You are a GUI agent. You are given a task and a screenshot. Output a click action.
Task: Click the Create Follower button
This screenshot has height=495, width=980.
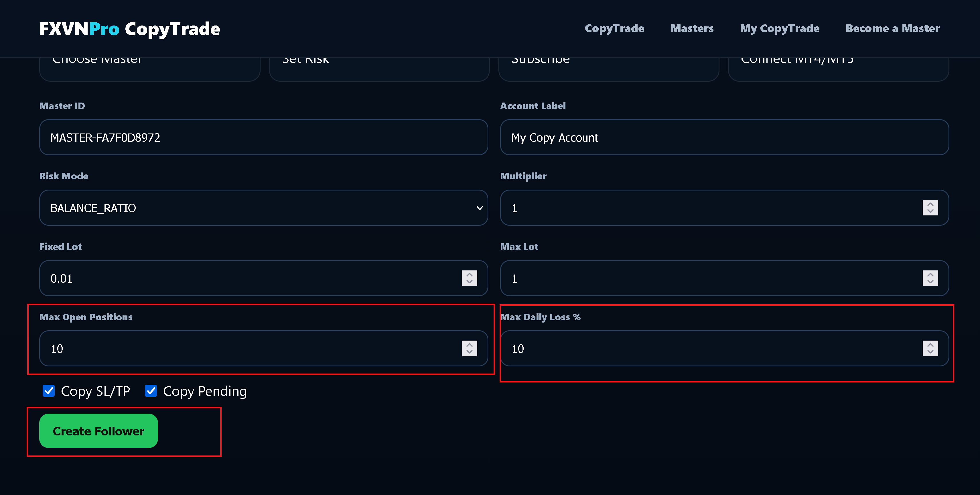98,431
